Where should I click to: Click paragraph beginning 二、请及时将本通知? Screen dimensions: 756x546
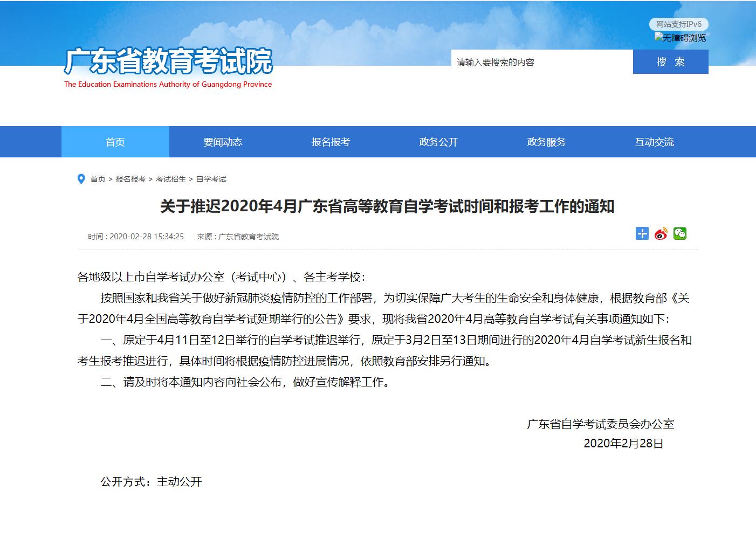point(246,382)
